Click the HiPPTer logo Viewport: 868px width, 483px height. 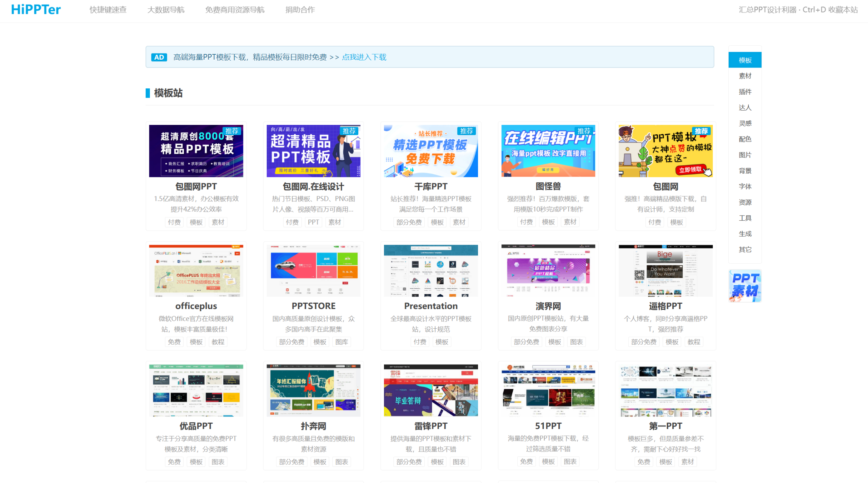[36, 9]
